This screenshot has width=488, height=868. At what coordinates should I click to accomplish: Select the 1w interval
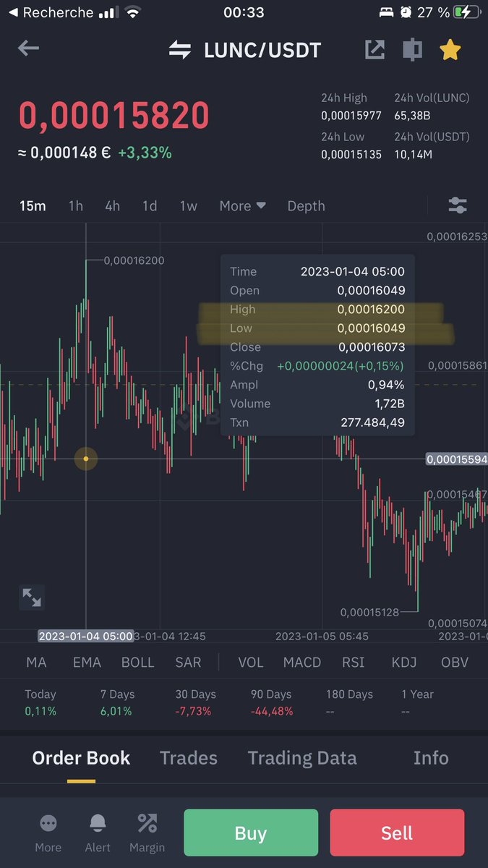(x=188, y=206)
